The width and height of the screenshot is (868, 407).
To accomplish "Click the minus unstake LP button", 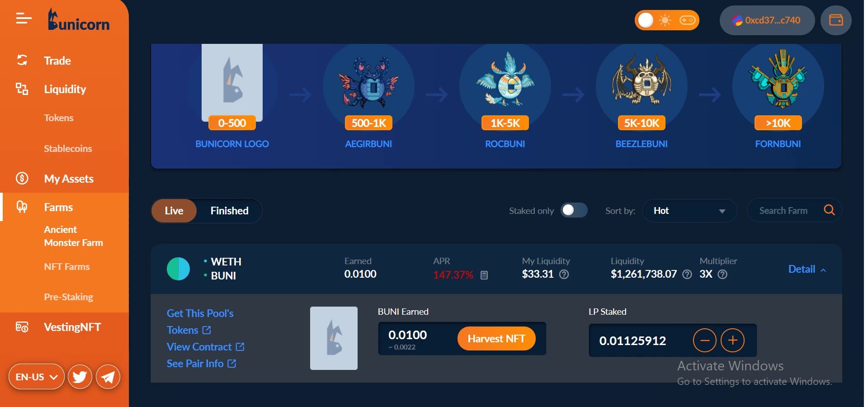I will click(704, 340).
